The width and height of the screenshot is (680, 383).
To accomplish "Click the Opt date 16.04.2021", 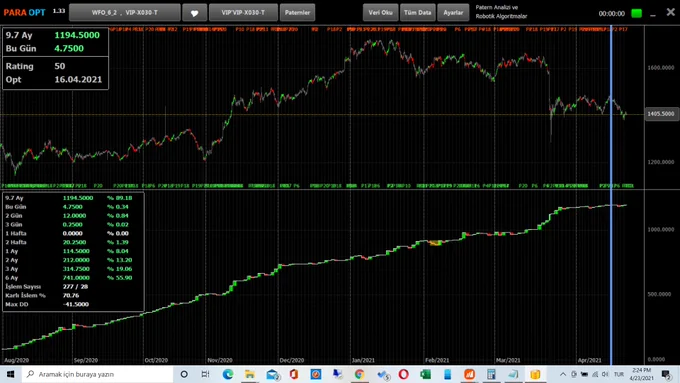I will click(x=78, y=79).
